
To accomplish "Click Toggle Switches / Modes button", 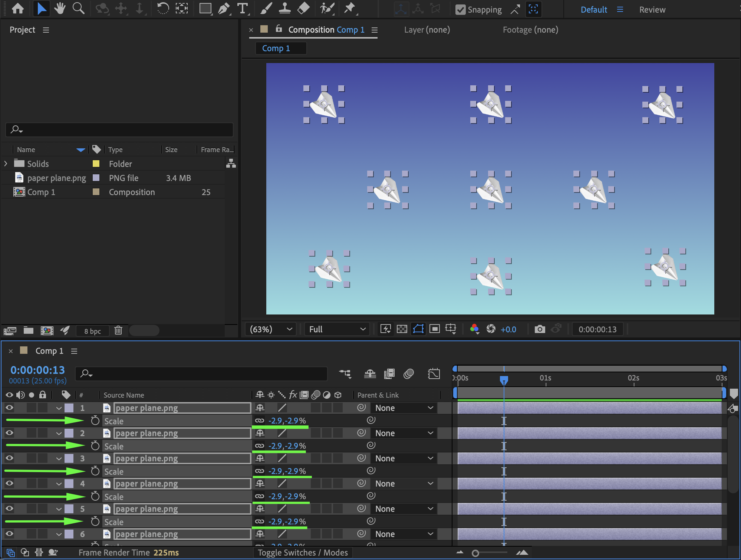I will click(x=303, y=553).
